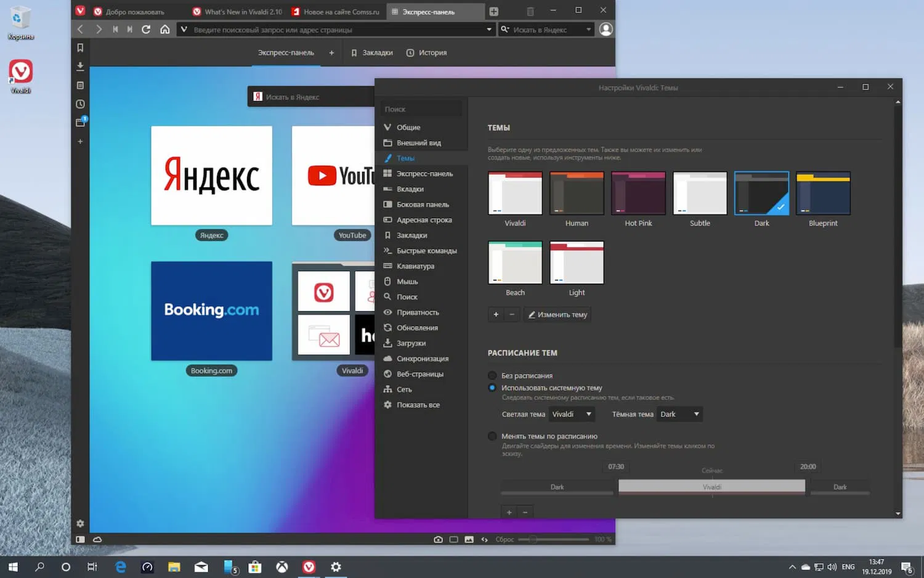Open closed tabs trash can
The width and height of the screenshot is (924, 578).
(x=530, y=11)
